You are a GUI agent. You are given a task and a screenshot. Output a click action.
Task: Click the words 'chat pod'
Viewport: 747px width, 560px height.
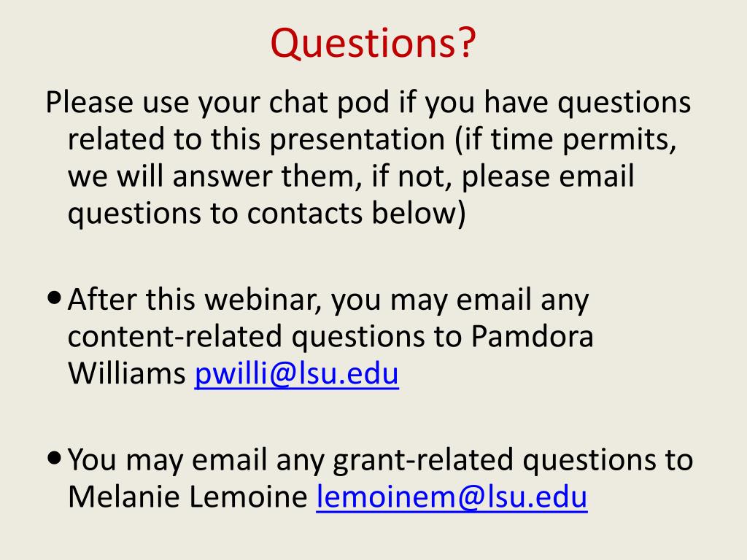[329, 102]
